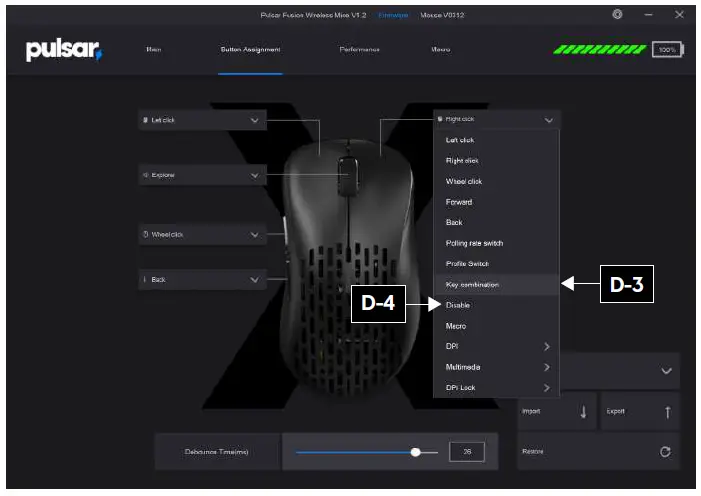Click the Export up-arrow icon
The width and height of the screenshot is (701, 496).
[667, 412]
